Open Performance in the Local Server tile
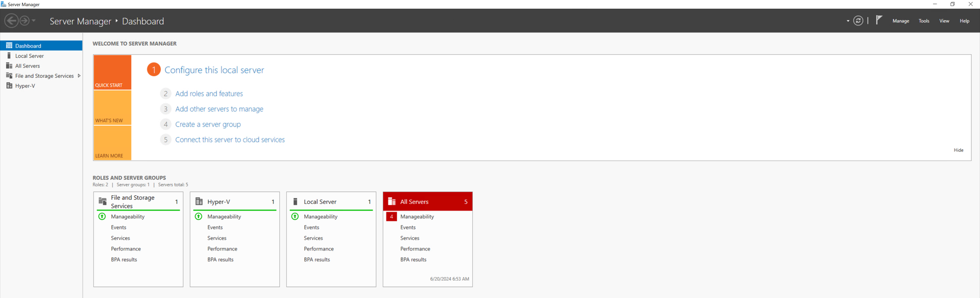 [319, 249]
